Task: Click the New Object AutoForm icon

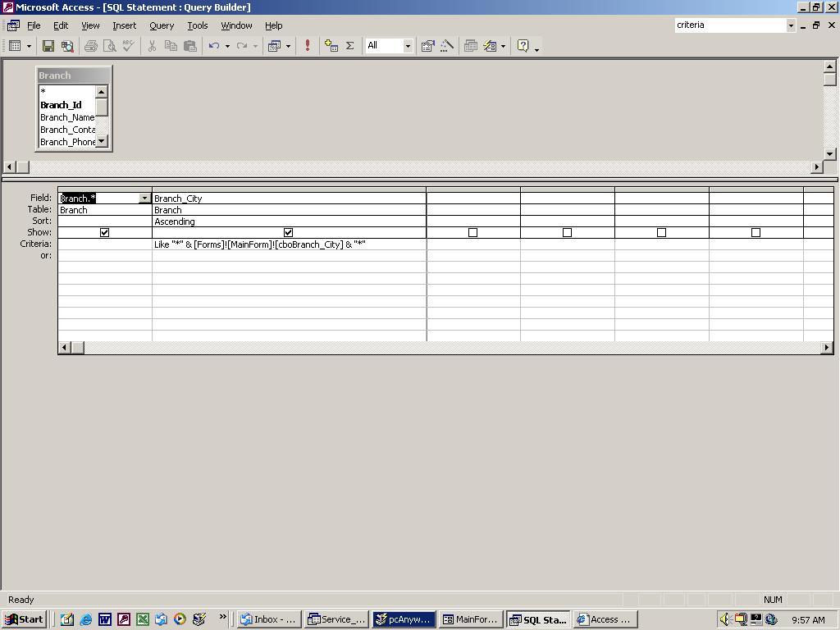Action: [x=491, y=46]
